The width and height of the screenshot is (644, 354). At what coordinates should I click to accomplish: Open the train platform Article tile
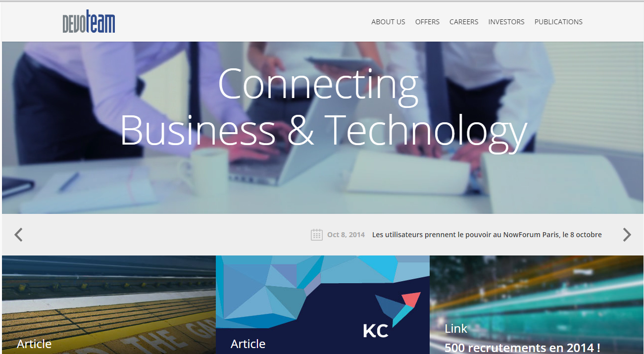click(x=109, y=304)
